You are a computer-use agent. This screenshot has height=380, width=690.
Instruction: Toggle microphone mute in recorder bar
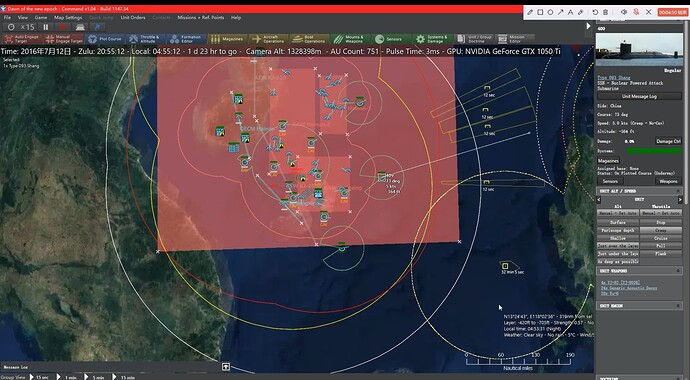[636, 12]
